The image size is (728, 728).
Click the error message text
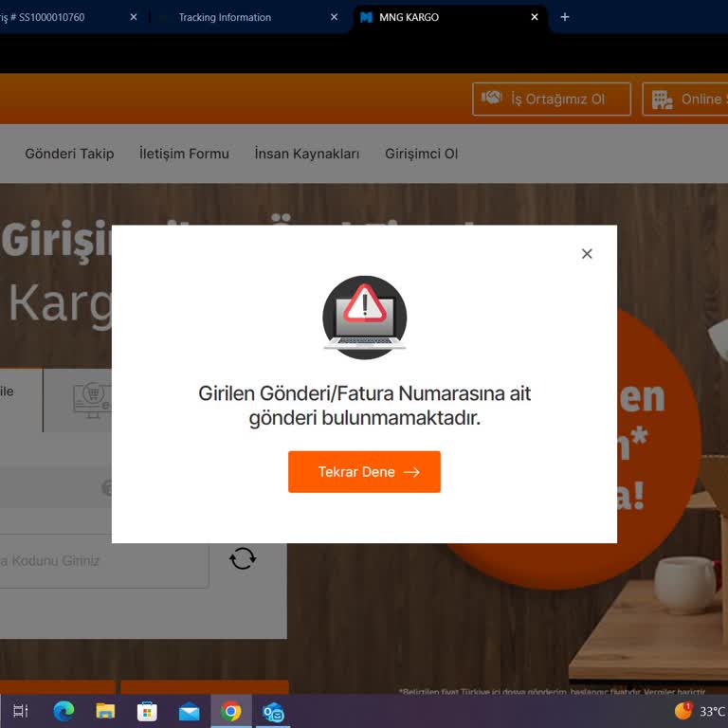pyautogui.click(x=364, y=406)
